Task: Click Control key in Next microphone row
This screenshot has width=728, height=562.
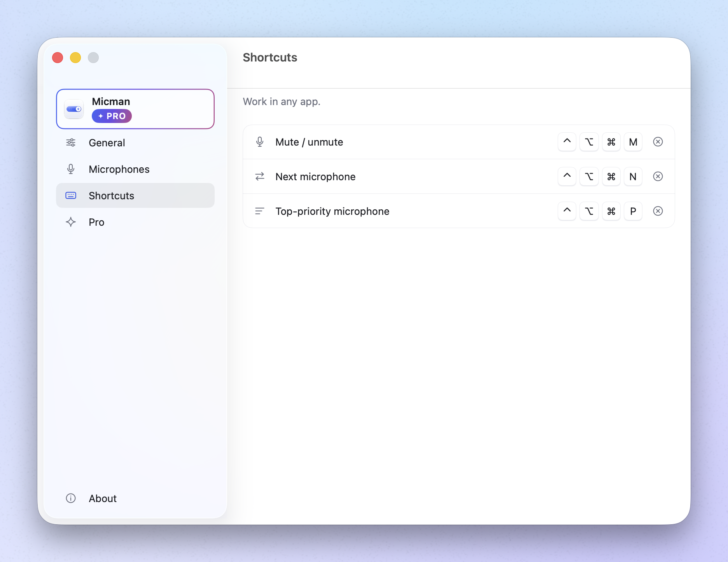Action: 567,177
